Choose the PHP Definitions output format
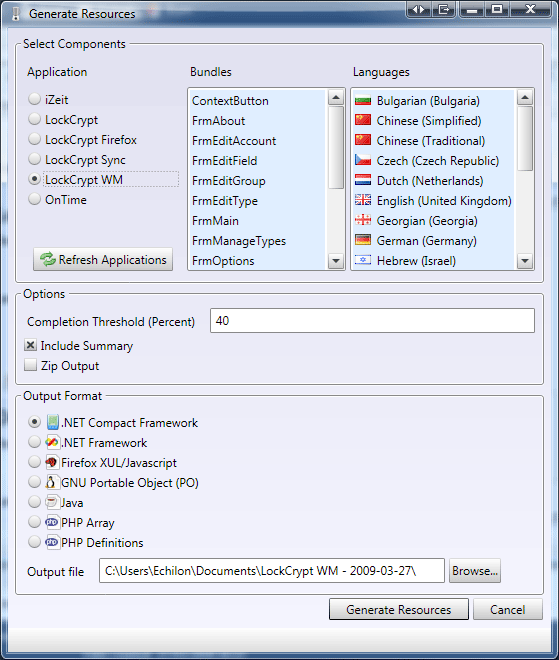559x660 pixels. [35, 542]
